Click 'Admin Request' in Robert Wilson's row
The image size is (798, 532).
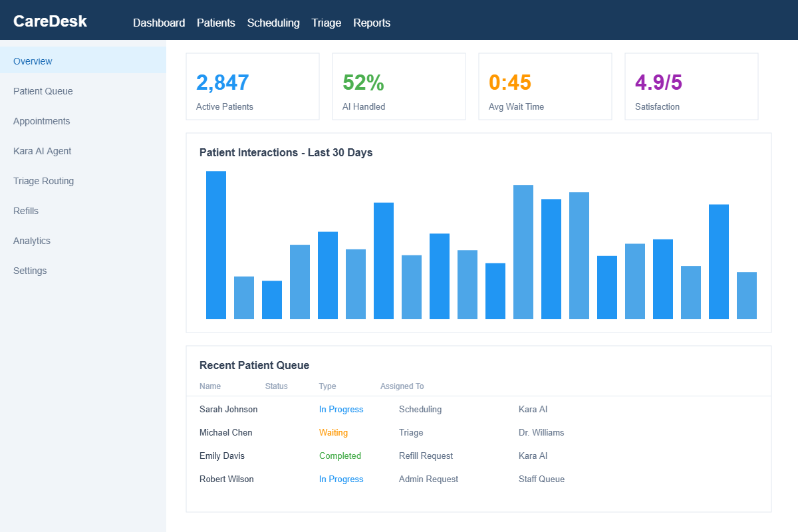(x=428, y=479)
